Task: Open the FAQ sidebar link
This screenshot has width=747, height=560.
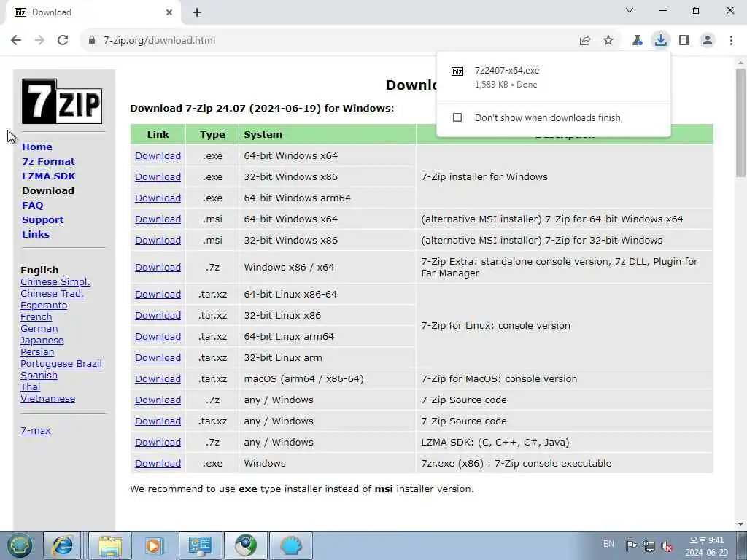Action: point(32,205)
